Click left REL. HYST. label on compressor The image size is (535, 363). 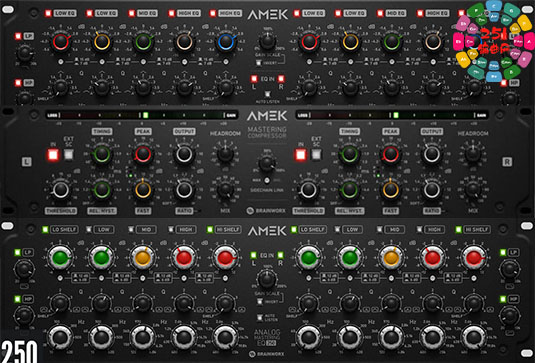102,211
